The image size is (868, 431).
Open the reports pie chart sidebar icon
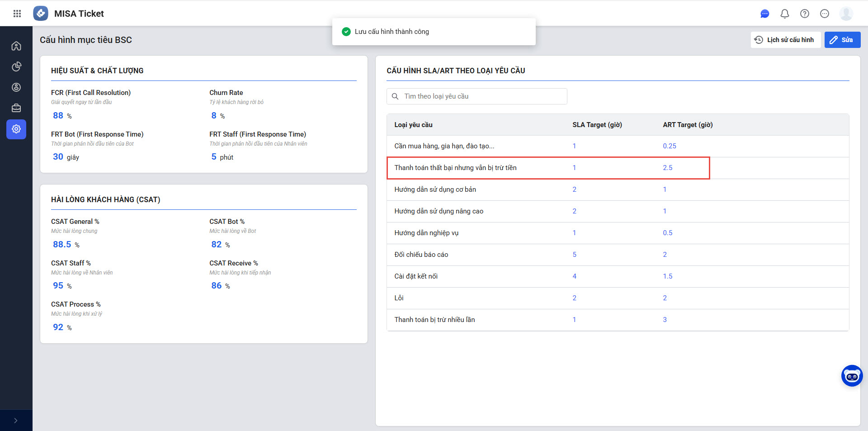coord(16,66)
